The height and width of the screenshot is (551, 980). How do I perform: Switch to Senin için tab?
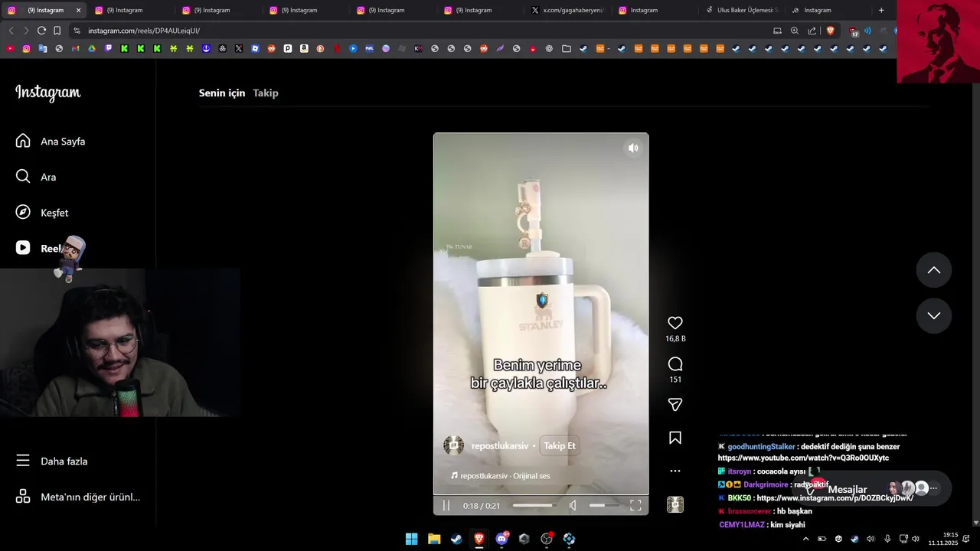(x=222, y=93)
